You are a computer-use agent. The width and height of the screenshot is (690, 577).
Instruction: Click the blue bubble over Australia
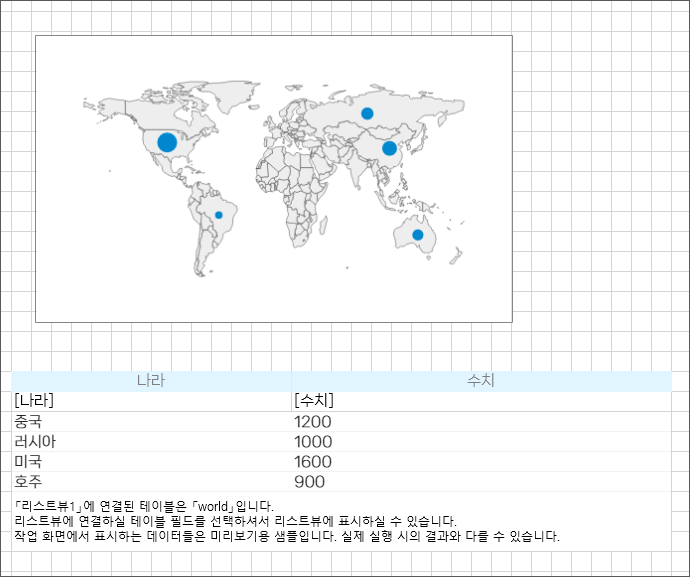418,235
